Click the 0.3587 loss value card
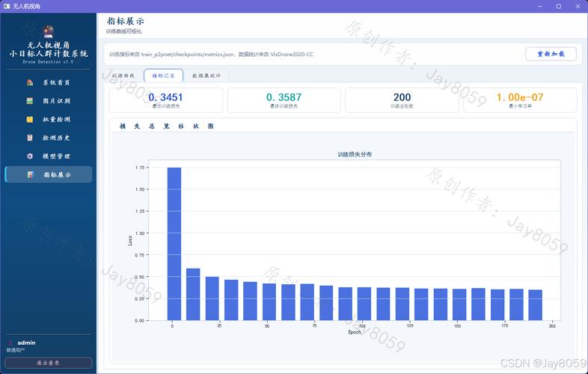This screenshot has width=588, height=374. point(284,100)
